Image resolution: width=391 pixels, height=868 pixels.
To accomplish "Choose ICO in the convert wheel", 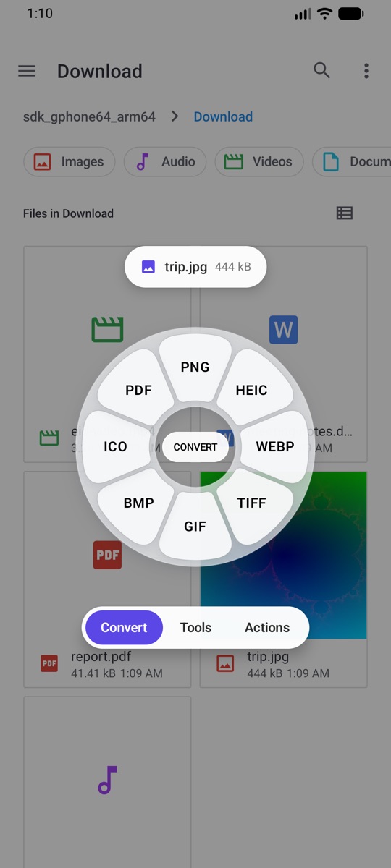I will (115, 446).
